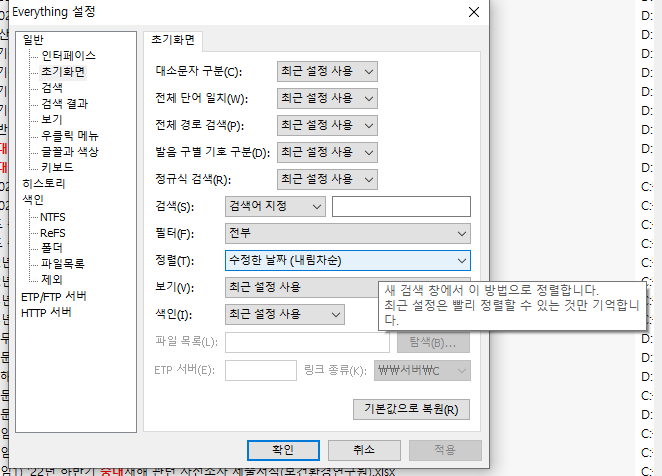Open 폴더 index settings

tap(52, 248)
